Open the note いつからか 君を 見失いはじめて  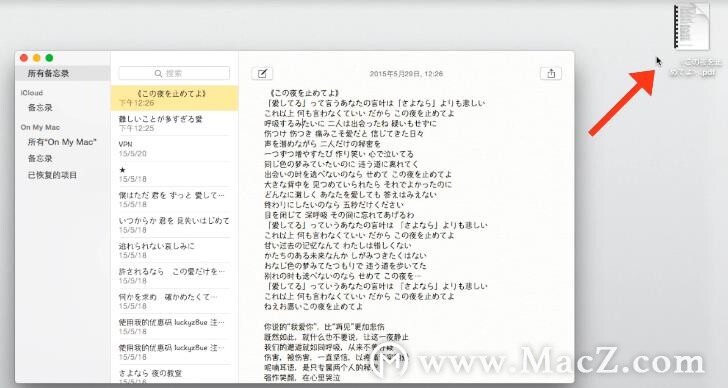174,225
